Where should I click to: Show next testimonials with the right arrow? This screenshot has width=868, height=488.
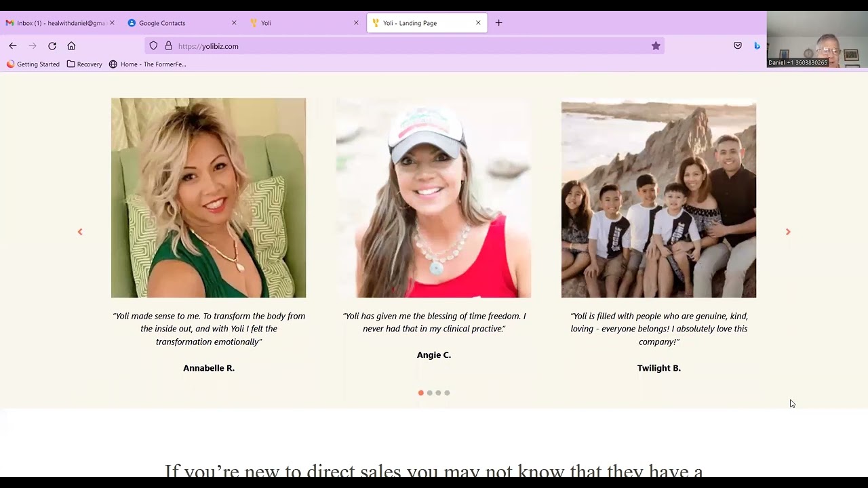pos(788,232)
